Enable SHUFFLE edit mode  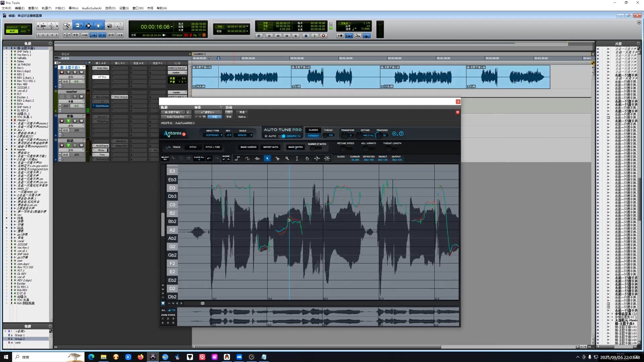[12, 27]
